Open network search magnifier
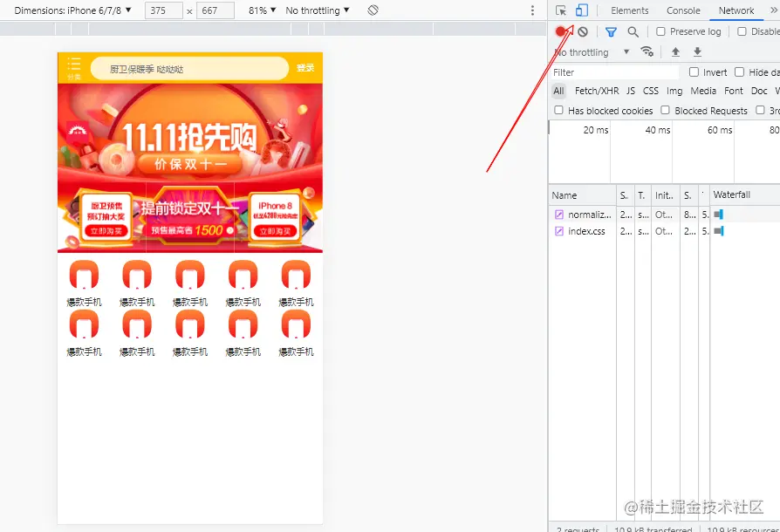780x532 pixels. pyautogui.click(x=633, y=31)
